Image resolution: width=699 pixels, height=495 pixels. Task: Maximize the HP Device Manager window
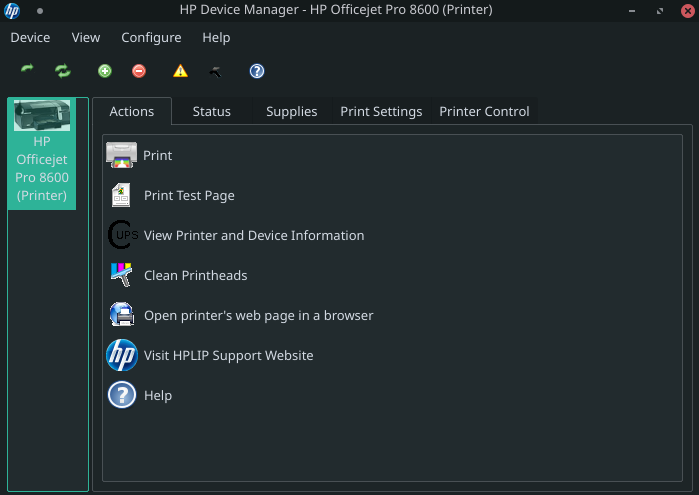point(660,11)
